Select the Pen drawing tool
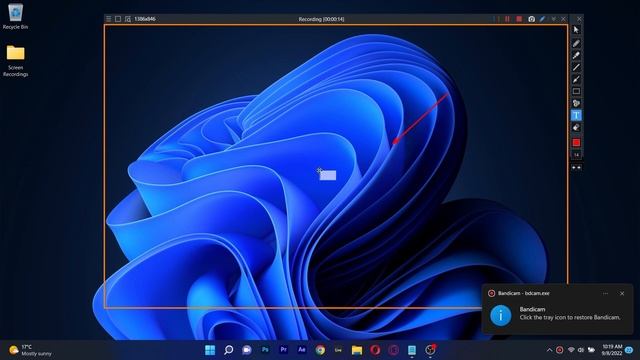This screenshot has width=640, height=360. point(576,43)
